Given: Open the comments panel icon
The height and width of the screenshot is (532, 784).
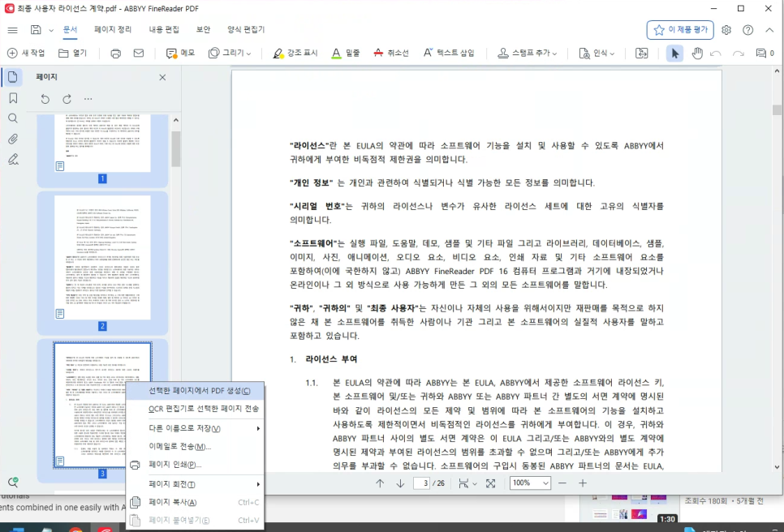Looking at the screenshot, I should 765,53.
